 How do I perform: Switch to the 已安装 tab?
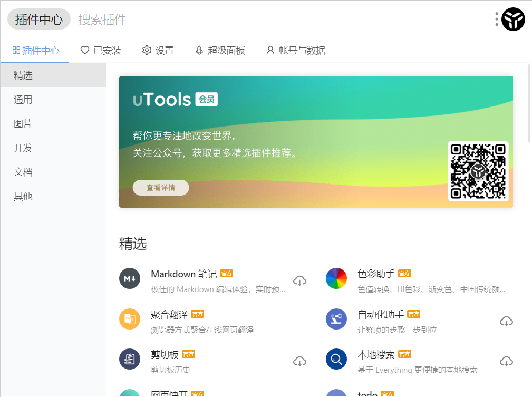100,50
